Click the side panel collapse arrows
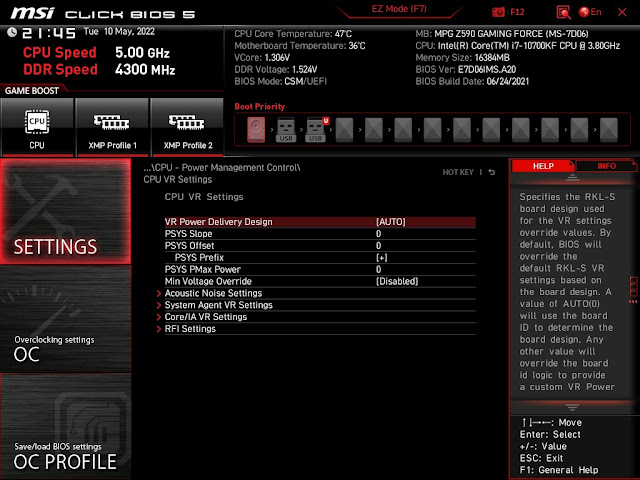 point(633,302)
